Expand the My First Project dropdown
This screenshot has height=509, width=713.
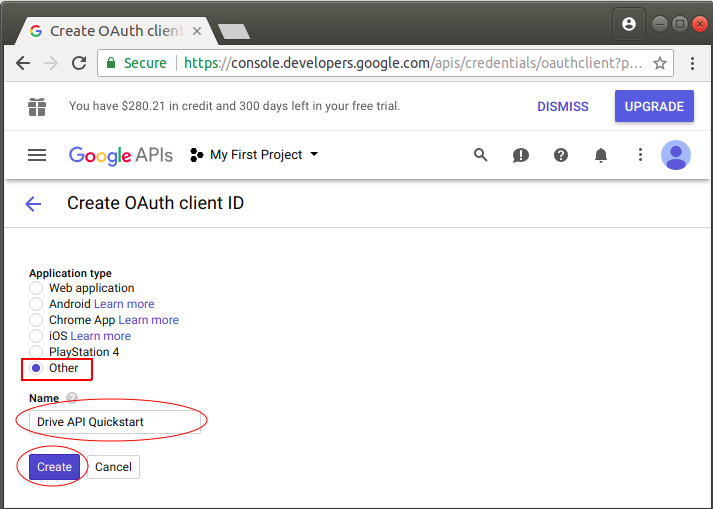264,155
